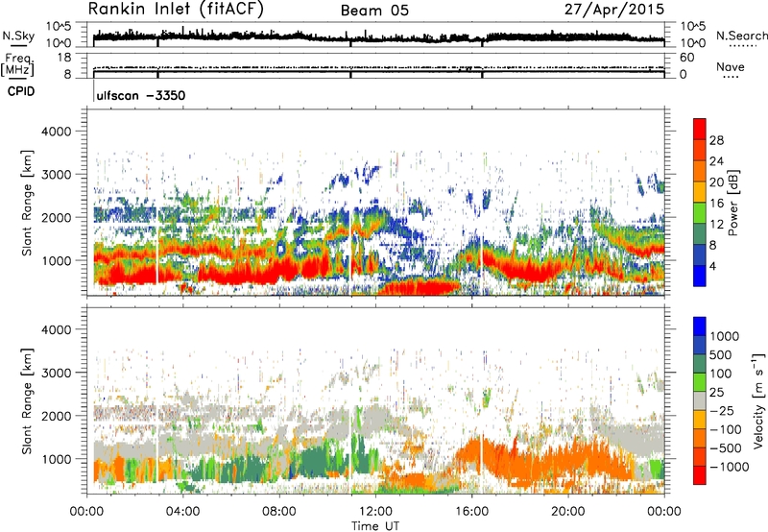
Task: Pick the gray -25 to 25 velocity segment
Action: point(700,401)
